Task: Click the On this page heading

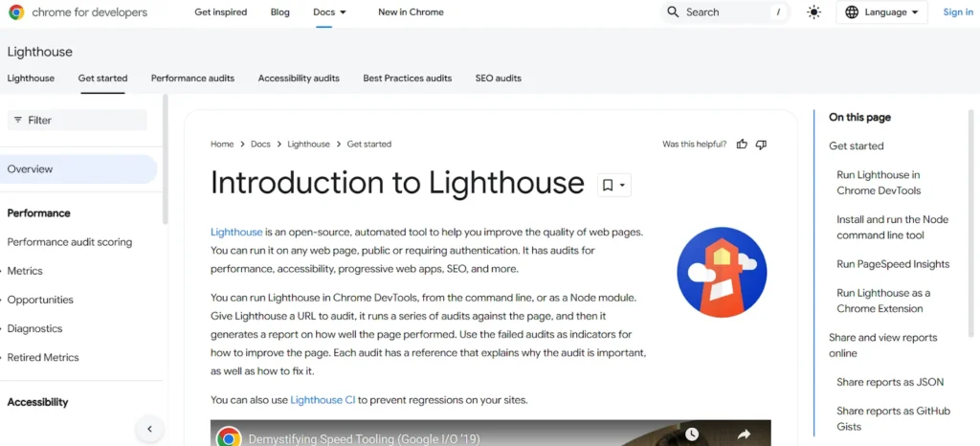Action: click(859, 118)
